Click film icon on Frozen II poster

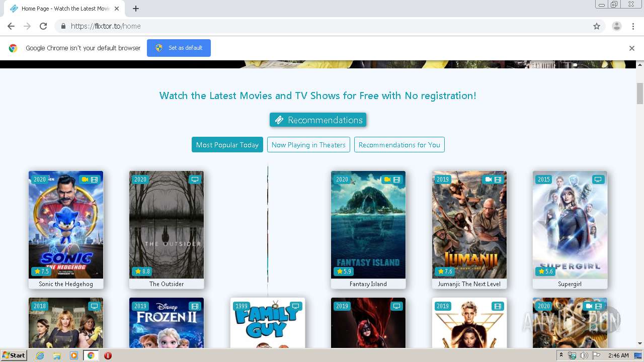pyautogui.click(x=195, y=306)
